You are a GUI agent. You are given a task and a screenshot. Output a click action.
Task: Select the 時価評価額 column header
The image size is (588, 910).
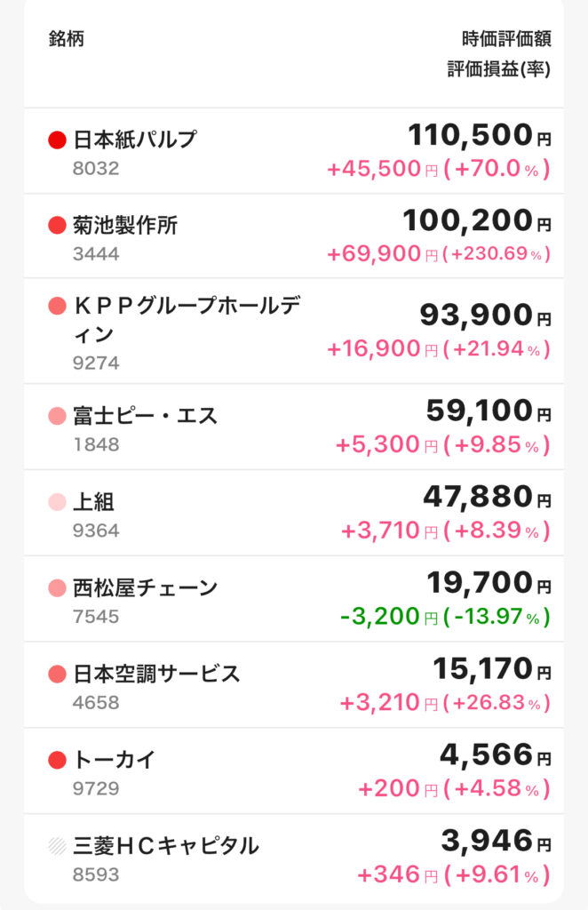(x=506, y=39)
